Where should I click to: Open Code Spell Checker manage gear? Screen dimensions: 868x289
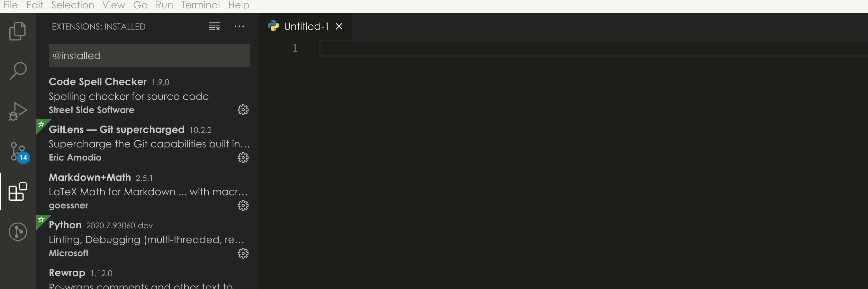(x=243, y=110)
